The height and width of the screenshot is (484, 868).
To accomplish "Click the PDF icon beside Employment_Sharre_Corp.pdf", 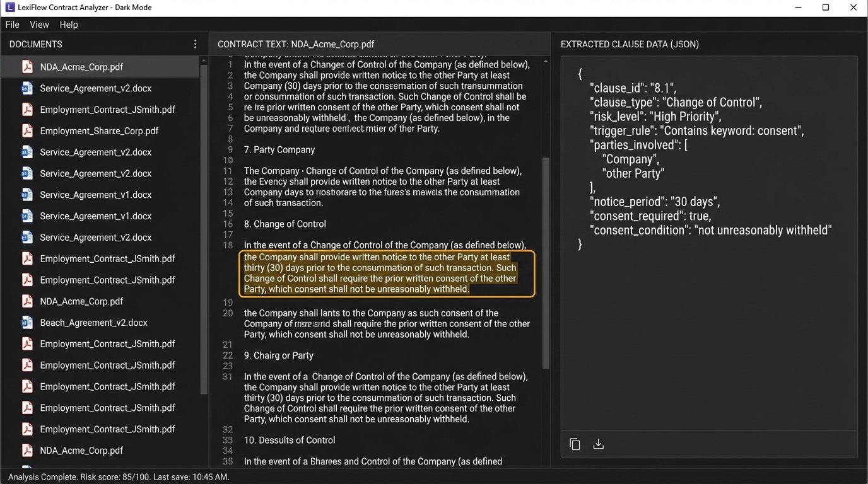I will point(26,130).
